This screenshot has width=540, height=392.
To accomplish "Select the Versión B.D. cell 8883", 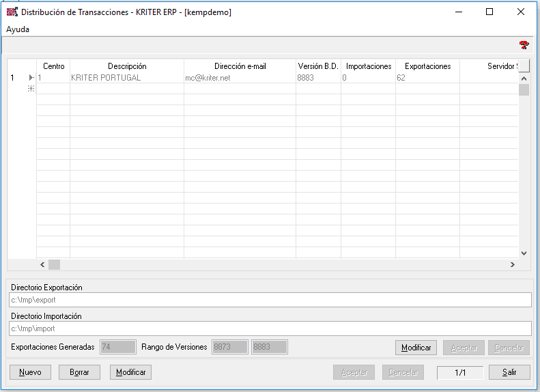I will [318, 78].
